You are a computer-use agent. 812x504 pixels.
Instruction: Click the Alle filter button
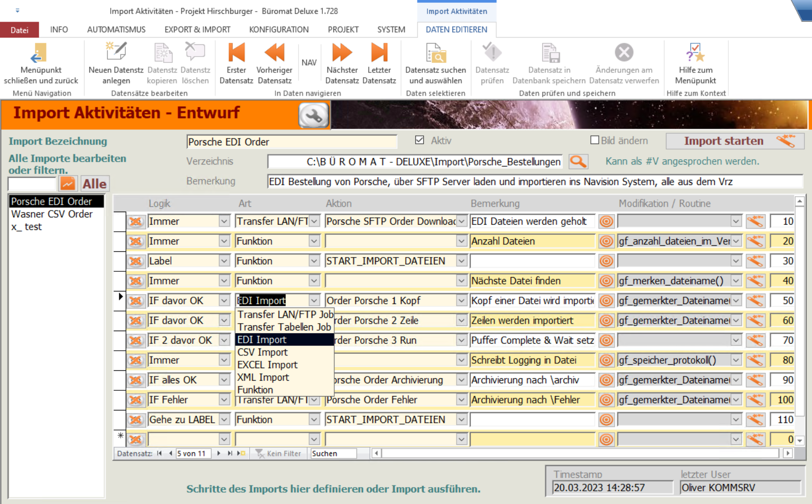point(95,184)
